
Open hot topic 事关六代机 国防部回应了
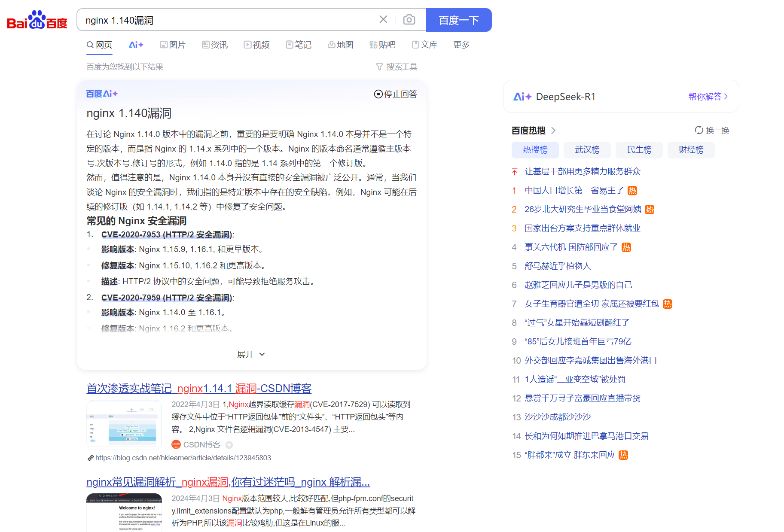click(x=571, y=247)
